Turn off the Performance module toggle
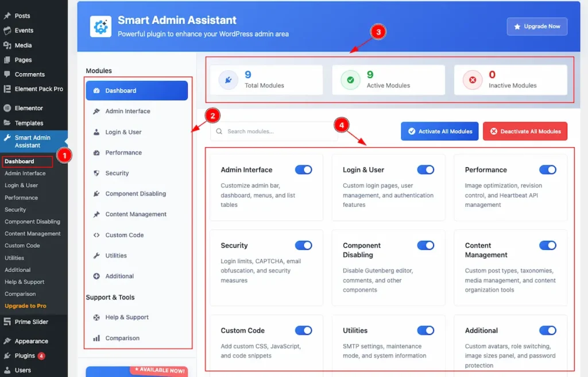Viewport: 588px width, 377px height. point(547,170)
